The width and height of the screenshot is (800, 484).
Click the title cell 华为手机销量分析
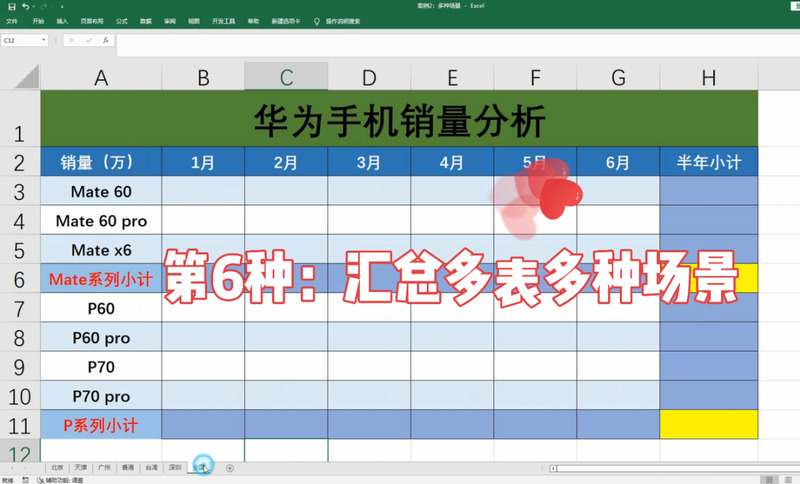399,119
